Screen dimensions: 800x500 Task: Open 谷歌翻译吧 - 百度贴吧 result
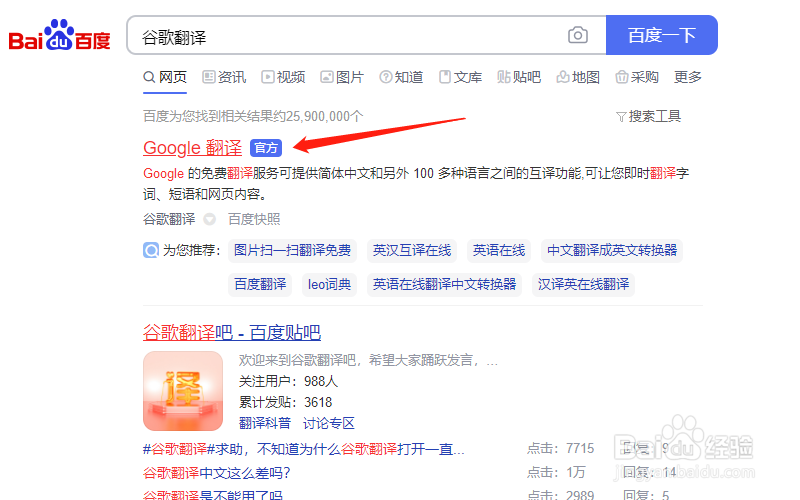pyautogui.click(x=232, y=333)
